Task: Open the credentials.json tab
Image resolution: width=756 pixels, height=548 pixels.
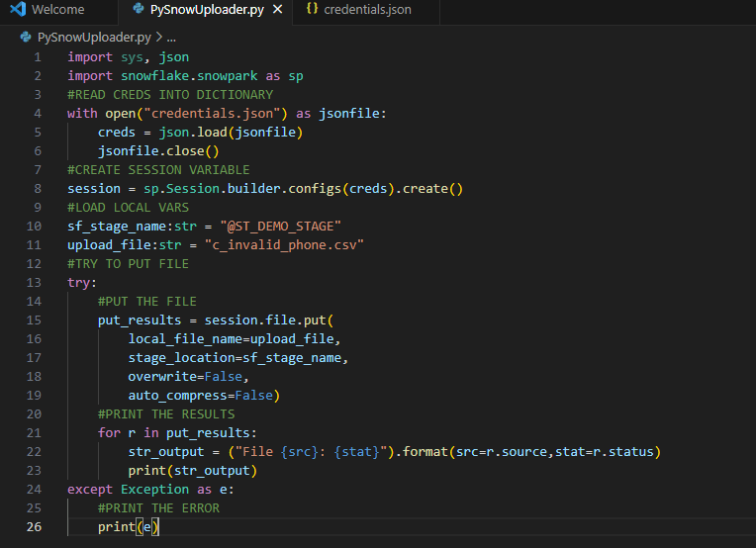Action: (x=367, y=10)
